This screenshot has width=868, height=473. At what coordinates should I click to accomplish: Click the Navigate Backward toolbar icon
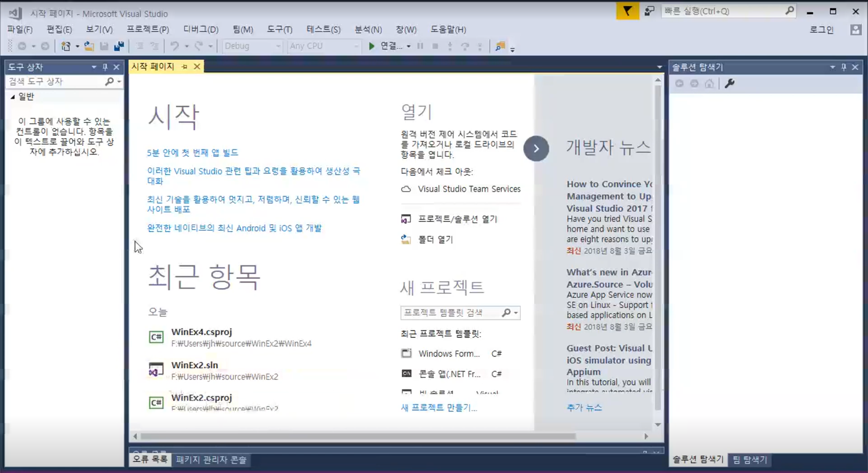point(22,46)
